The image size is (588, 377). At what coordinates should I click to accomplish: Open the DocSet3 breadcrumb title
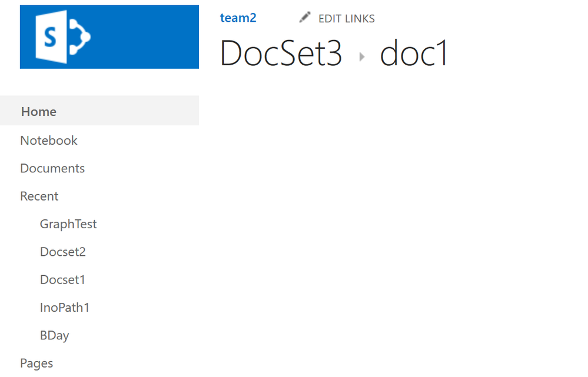(x=281, y=53)
